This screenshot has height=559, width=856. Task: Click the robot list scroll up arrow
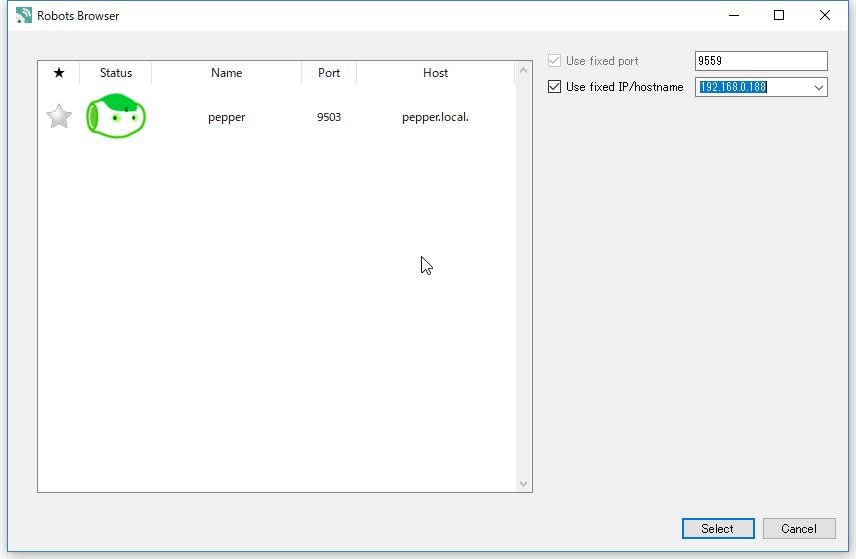pyautogui.click(x=524, y=70)
